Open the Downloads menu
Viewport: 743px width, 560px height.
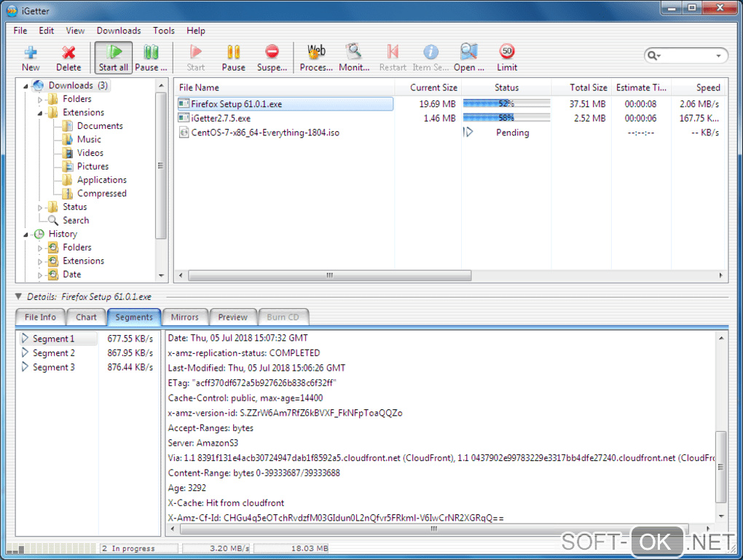[x=119, y=31]
